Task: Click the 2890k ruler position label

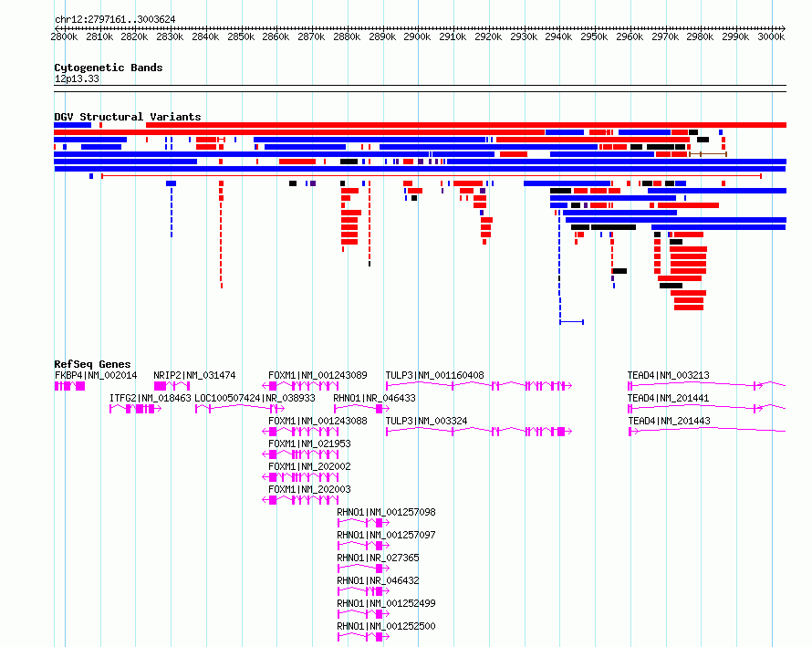Action: point(382,37)
